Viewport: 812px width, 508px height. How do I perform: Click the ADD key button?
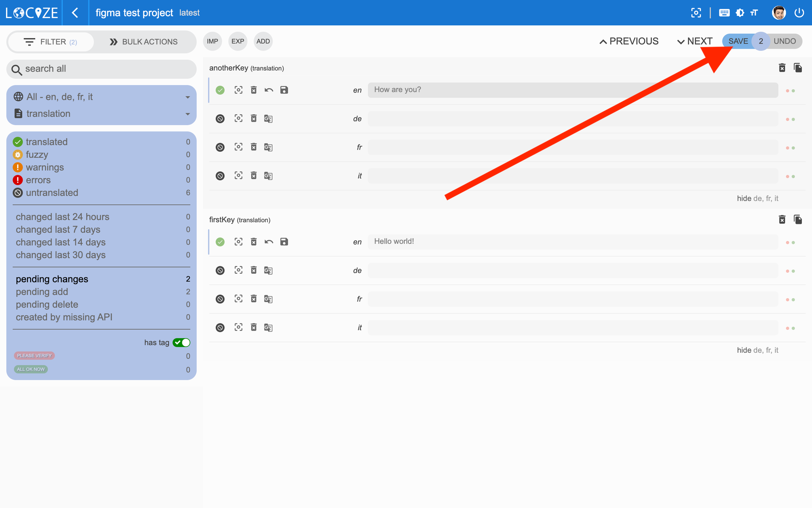pos(263,41)
